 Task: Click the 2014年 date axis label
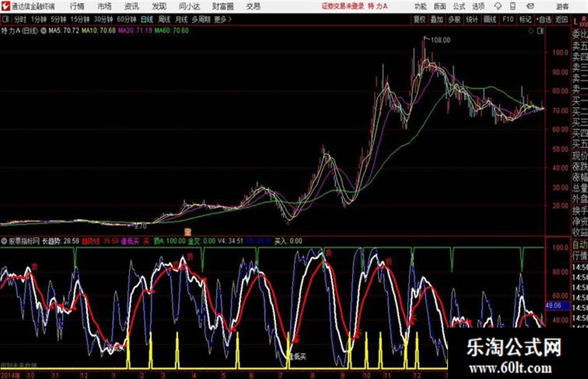click(x=11, y=375)
